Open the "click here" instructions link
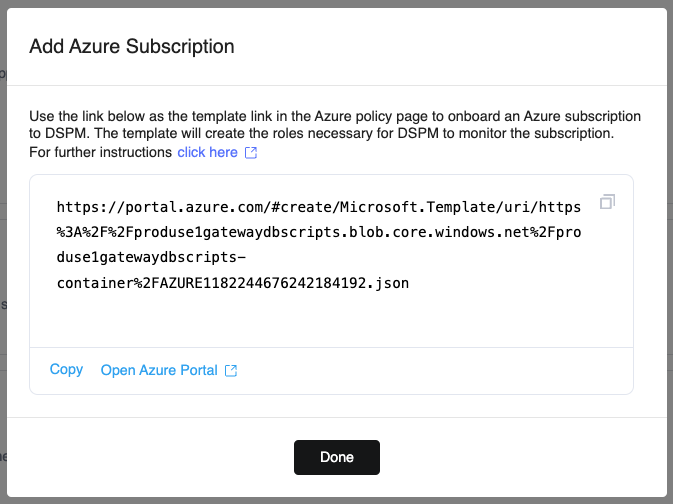673x504 pixels. [x=207, y=153]
